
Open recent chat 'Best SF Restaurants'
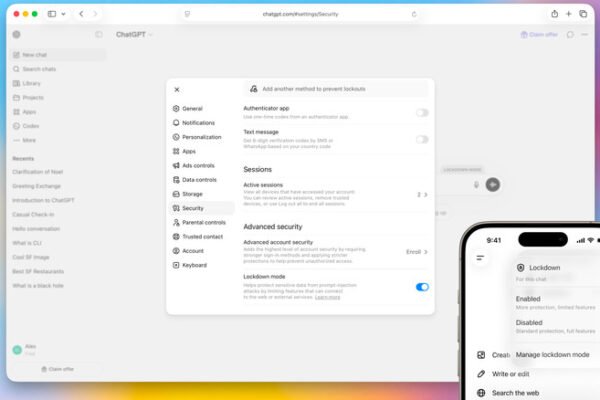[38, 271]
